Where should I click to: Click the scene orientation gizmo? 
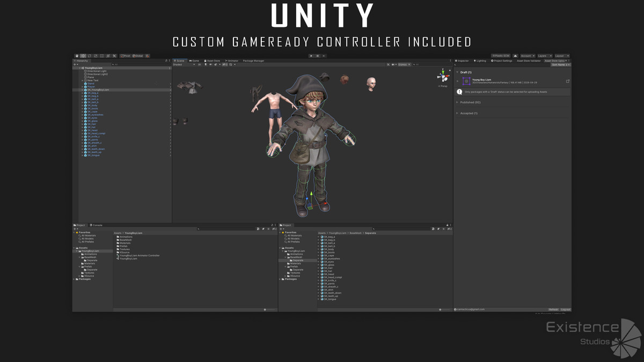(x=443, y=76)
